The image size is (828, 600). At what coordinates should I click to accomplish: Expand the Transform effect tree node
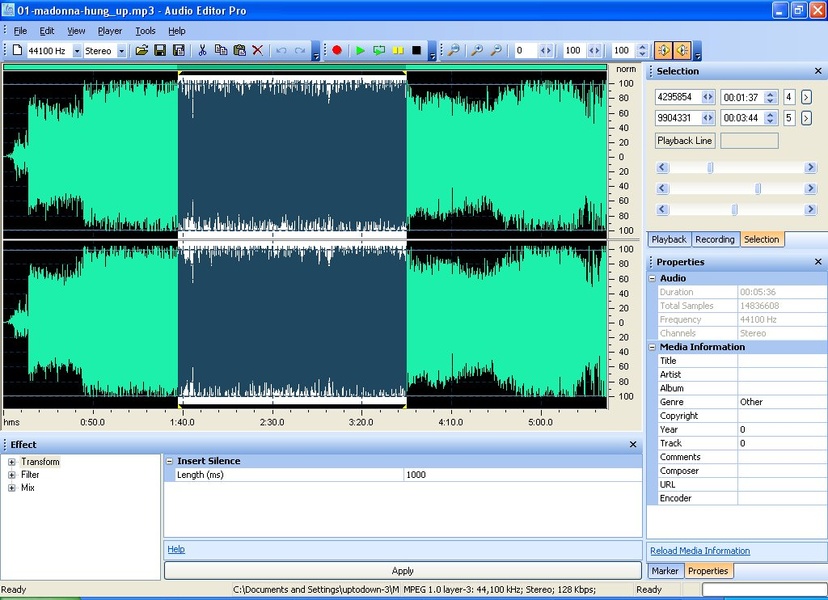[12, 462]
